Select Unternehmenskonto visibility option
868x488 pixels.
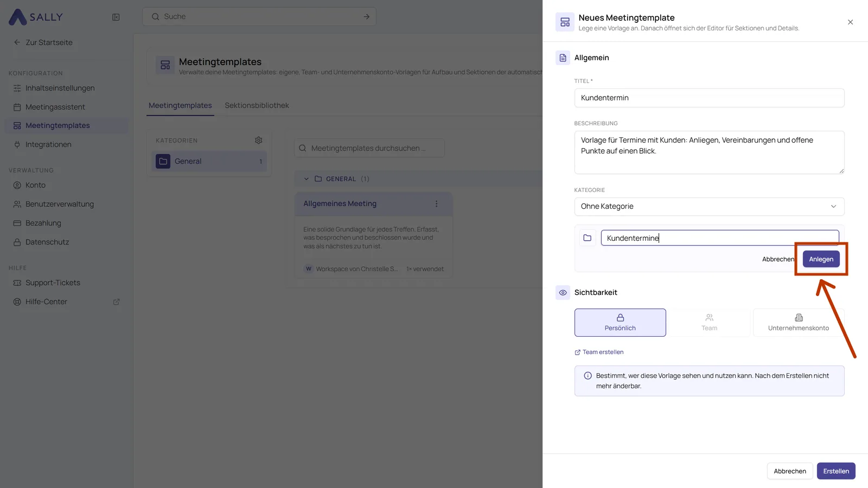click(799, 323)
